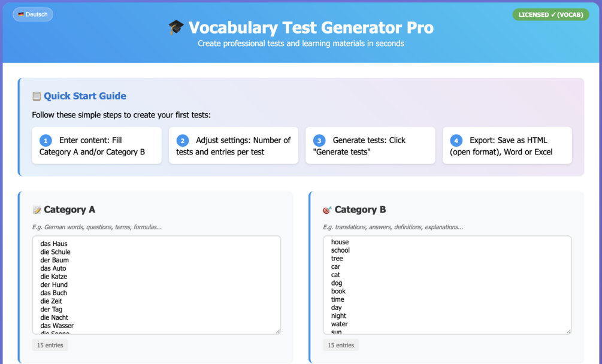Click the Enter content step card
602x364 pixels.
click(96, 145)
